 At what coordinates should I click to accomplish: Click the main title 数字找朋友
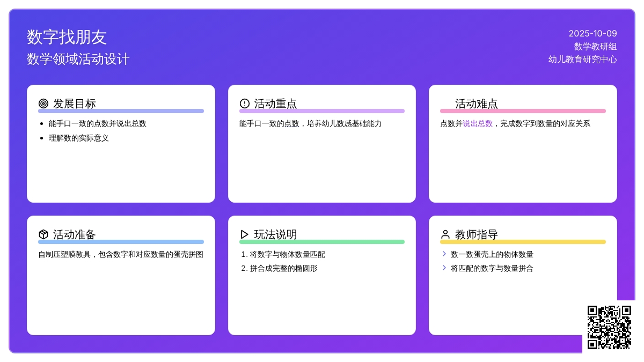pos(67,37)
